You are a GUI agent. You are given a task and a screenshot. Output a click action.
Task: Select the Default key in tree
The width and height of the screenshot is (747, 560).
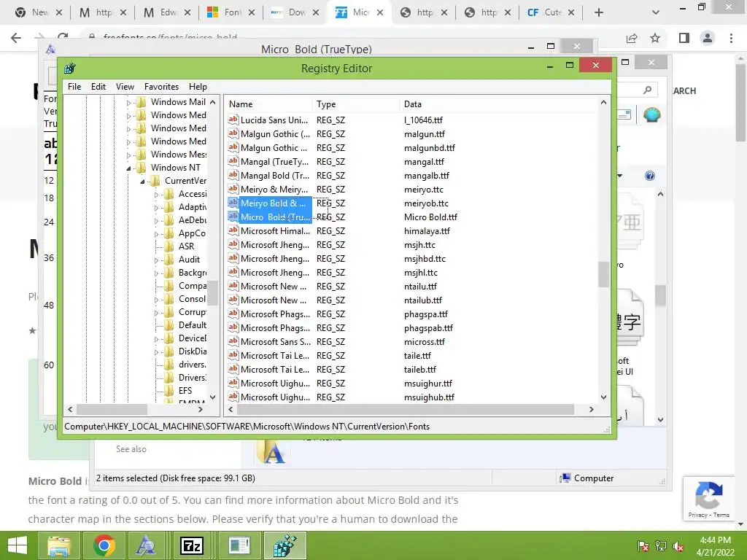192,324
